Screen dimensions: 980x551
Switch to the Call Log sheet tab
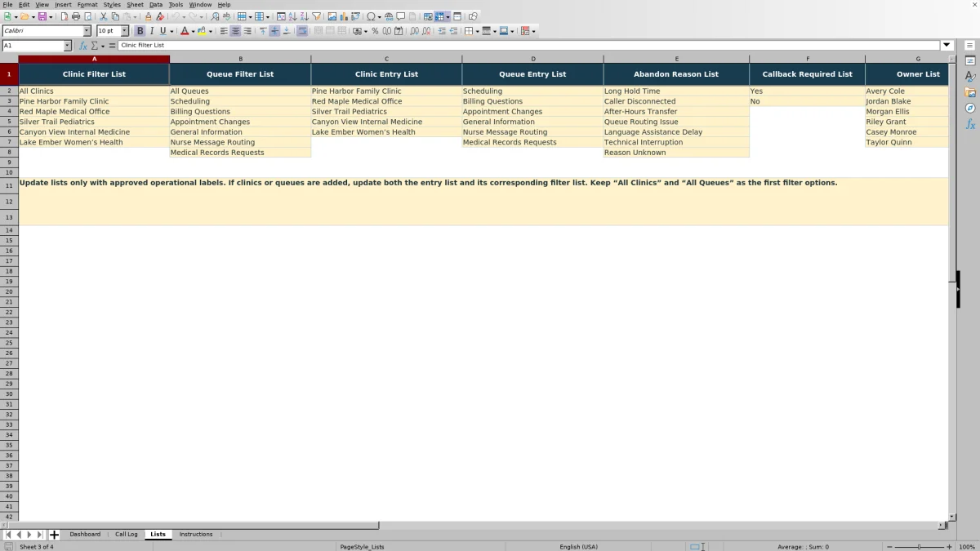tap(126, 535)
